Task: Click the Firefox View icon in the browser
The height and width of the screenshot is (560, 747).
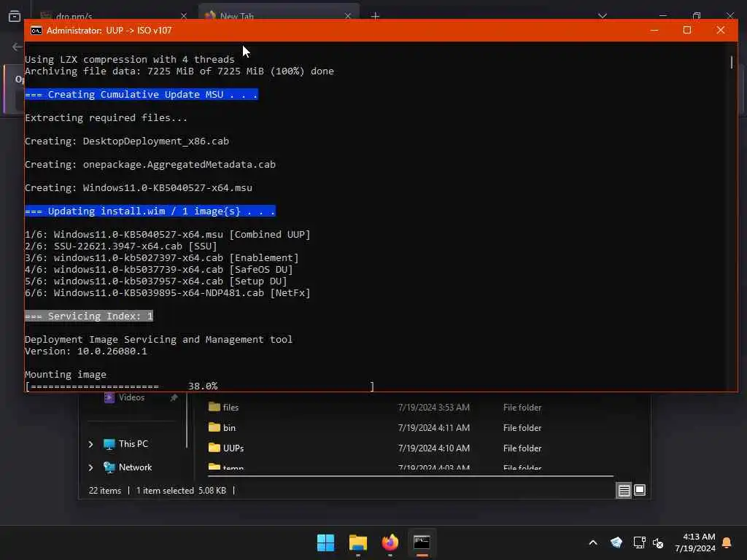Action: 15,16
